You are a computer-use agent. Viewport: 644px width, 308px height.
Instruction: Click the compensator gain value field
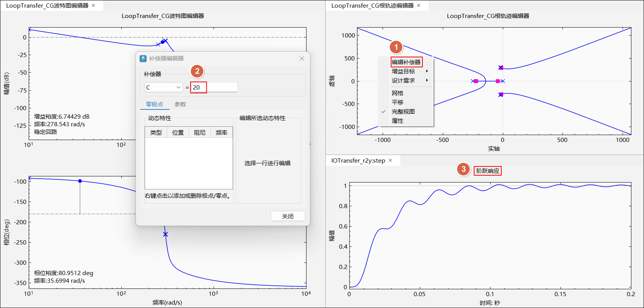point(214,88)
